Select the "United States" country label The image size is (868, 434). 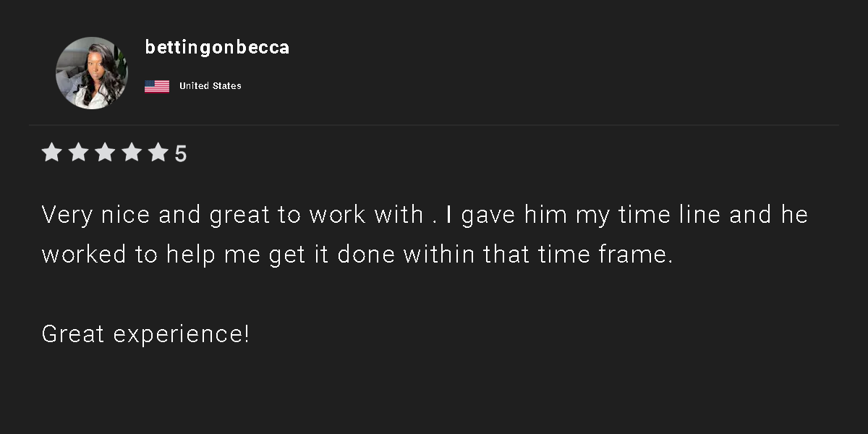[x=210, y=86]
